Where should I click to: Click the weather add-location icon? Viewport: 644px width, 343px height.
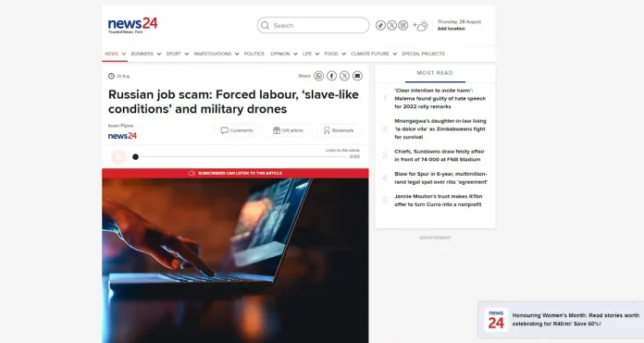coord(421,26)
